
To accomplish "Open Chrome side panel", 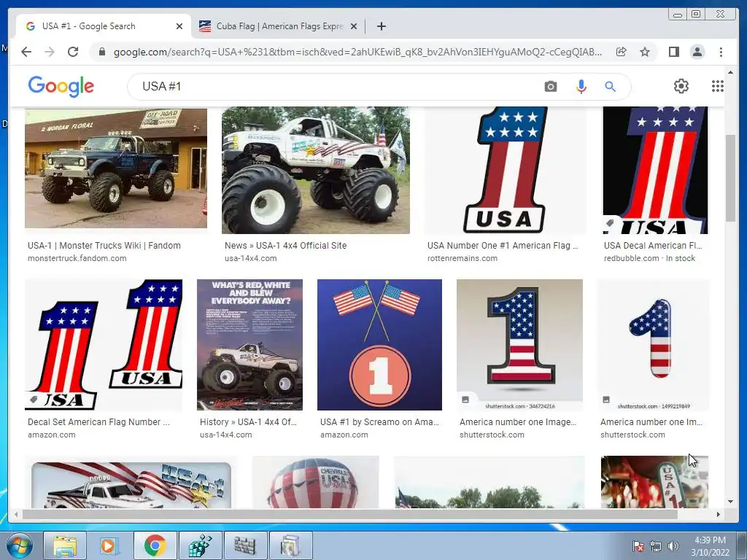I will pos(673,52).
